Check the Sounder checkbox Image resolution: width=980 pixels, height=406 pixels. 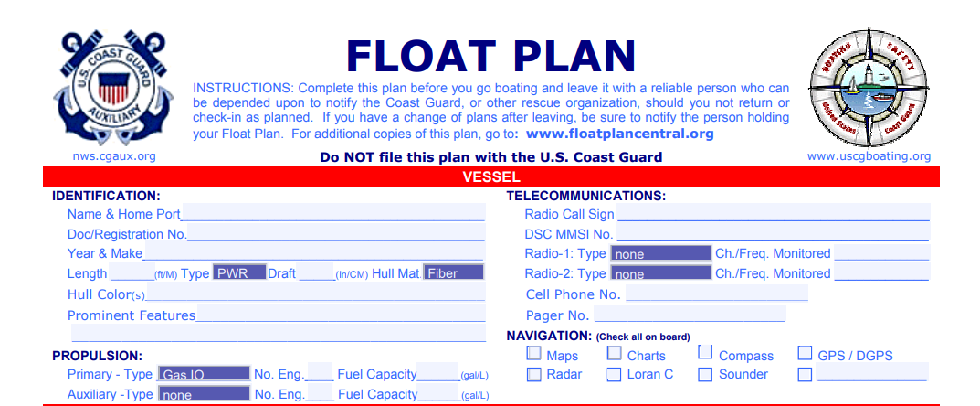point(705,374)
